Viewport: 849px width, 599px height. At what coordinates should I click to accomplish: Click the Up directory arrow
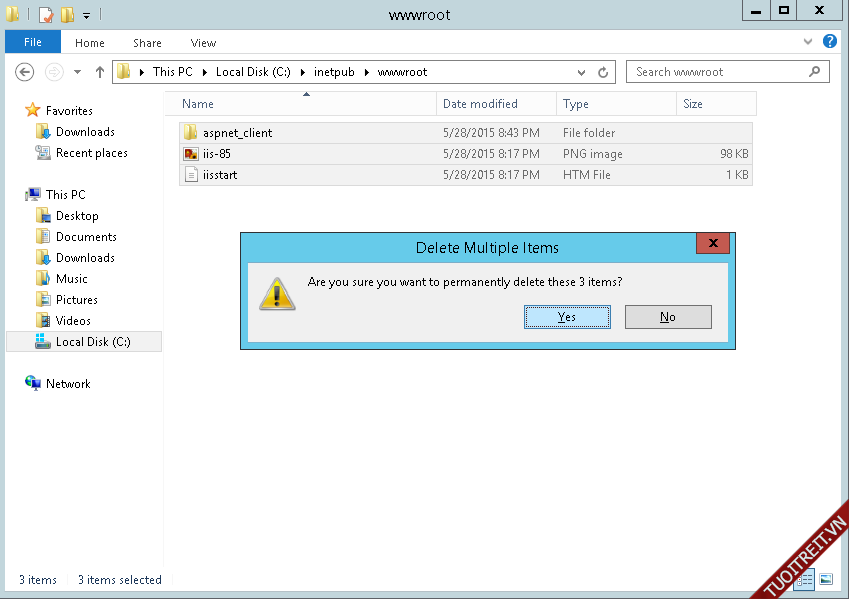(100, 72)
